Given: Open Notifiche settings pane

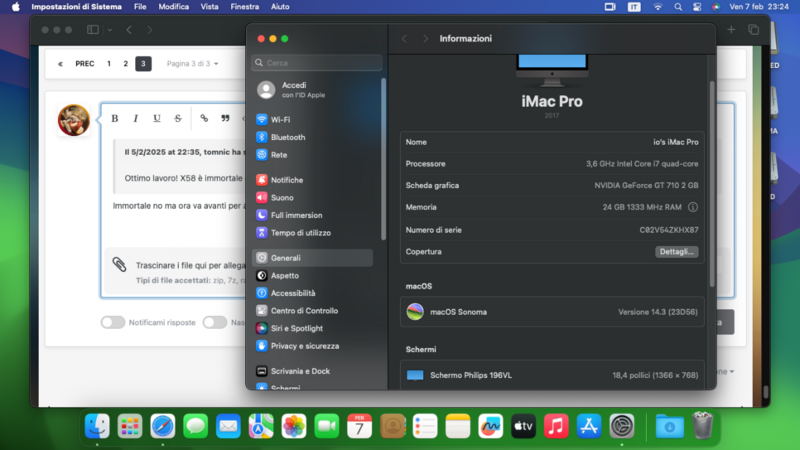Looking at the screenshot, I should point(286,180).
